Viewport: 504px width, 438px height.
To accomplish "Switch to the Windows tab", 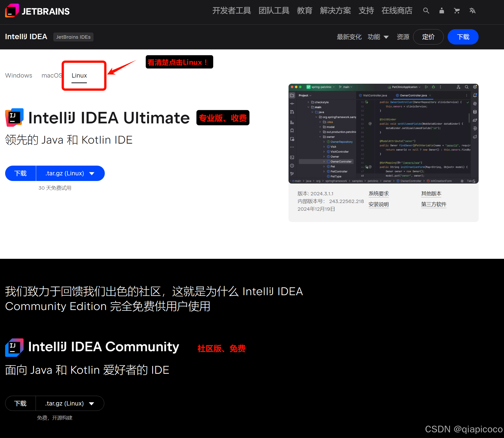I will tap(19, 76).
